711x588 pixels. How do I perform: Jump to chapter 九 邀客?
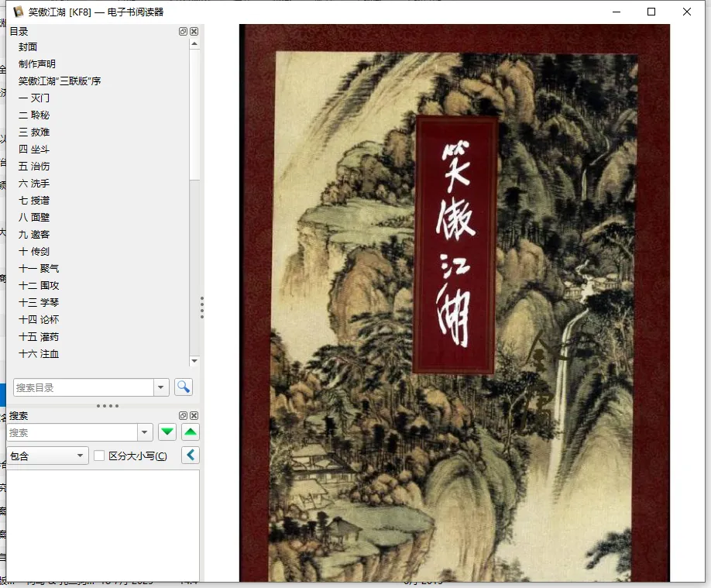point(33,234)
